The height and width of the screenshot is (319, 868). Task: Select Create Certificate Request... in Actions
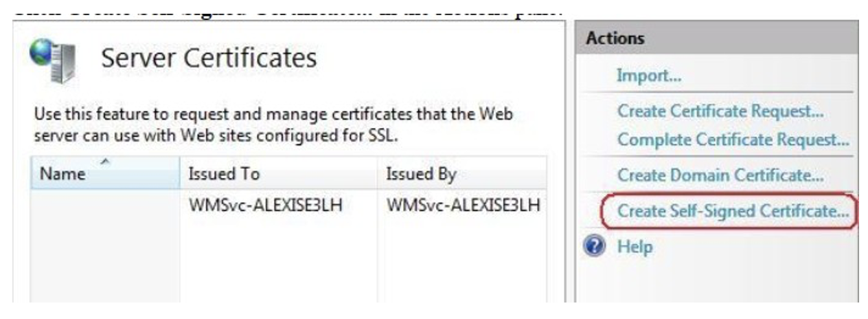pos(720,111)
